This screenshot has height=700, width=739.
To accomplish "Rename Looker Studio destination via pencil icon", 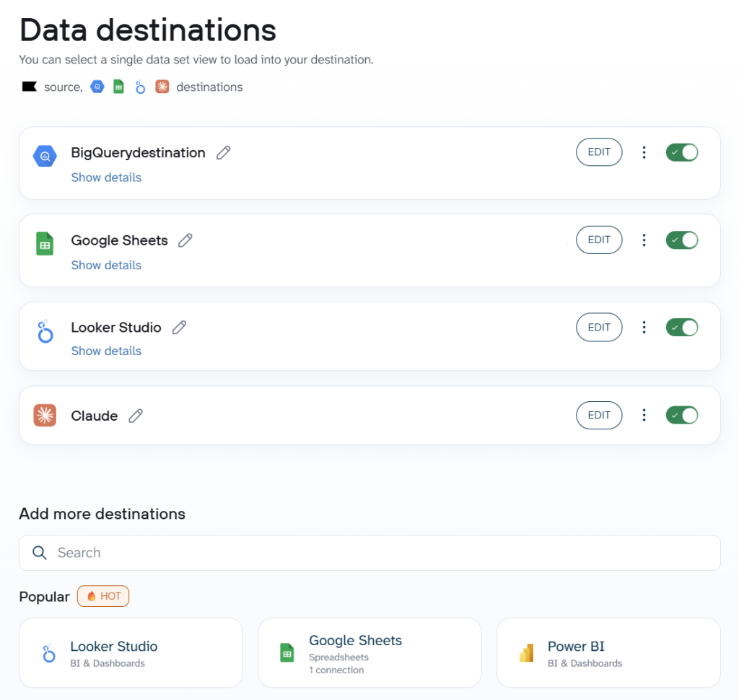I will tap(179, 327).
